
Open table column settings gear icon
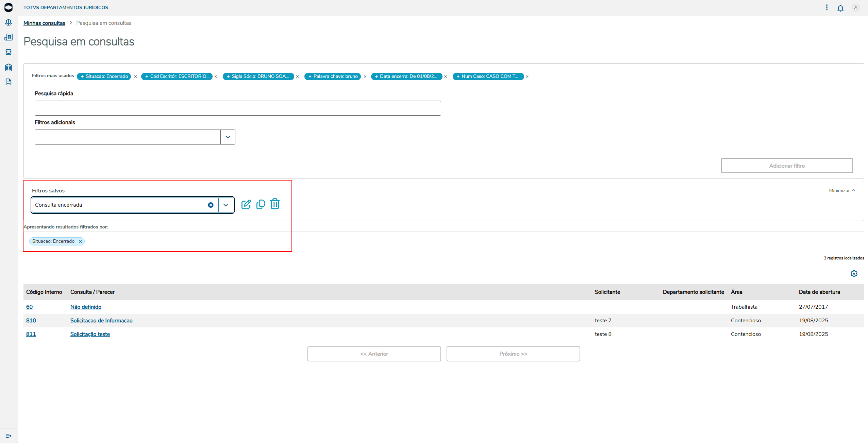(854, 274)
